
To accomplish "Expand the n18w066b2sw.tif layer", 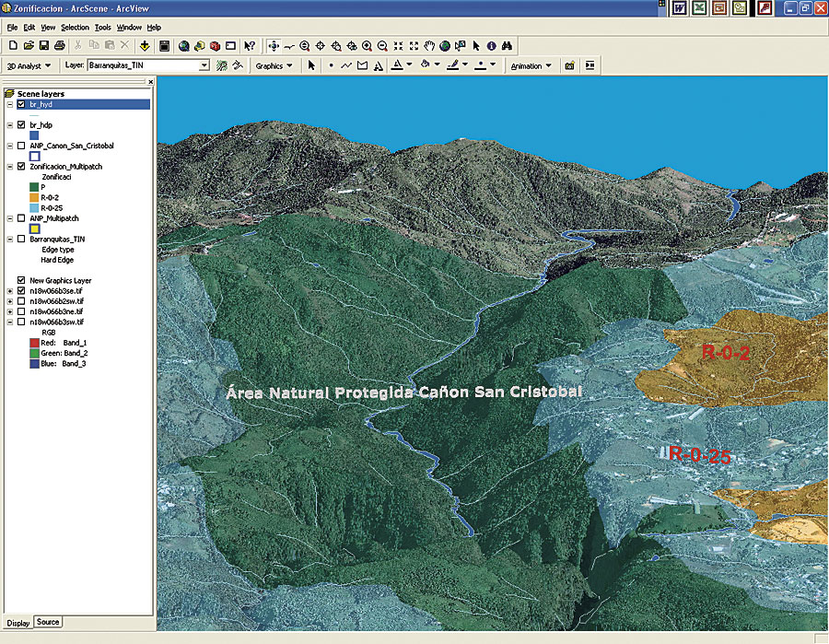I will [x=10, y=301].
